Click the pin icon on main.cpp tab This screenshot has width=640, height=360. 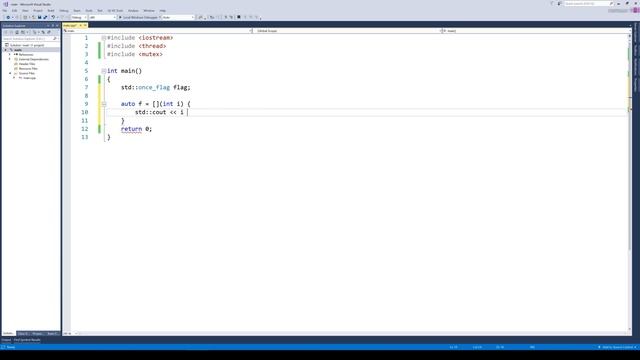(x=80, y=25)
